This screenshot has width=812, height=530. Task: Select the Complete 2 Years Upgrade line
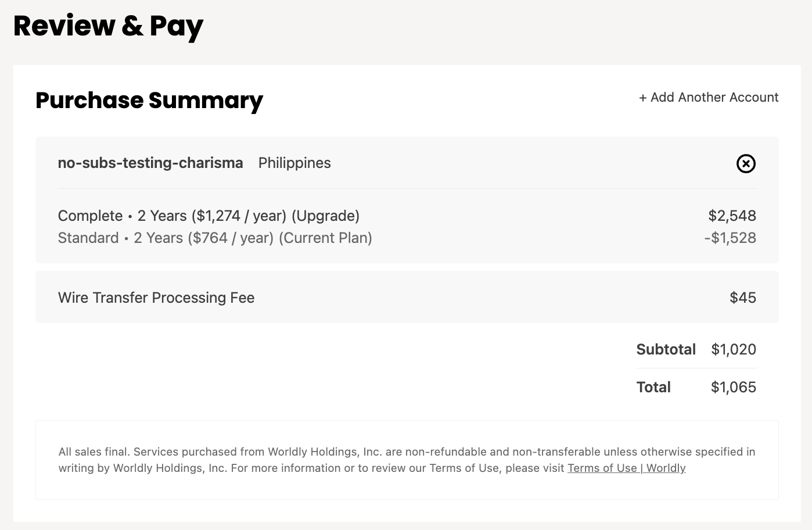(x=209, y=216)
